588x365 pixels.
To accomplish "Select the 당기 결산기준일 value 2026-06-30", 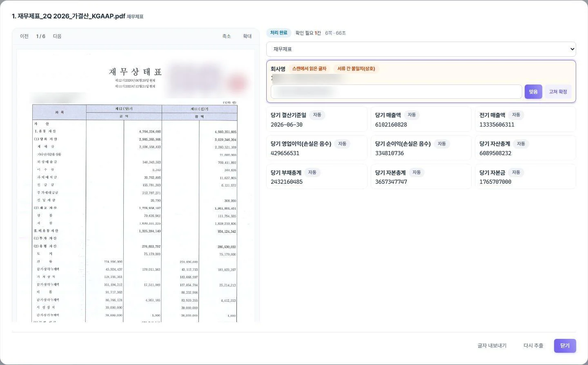I will click(287, 125).
